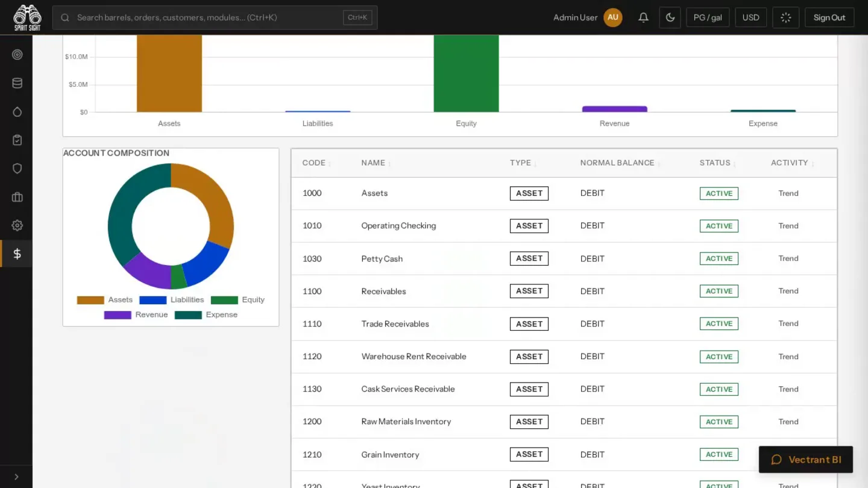Sort table by ACTIVITY column
The image size is (868, 488).
pyautogui.click(x=793, y=163)
